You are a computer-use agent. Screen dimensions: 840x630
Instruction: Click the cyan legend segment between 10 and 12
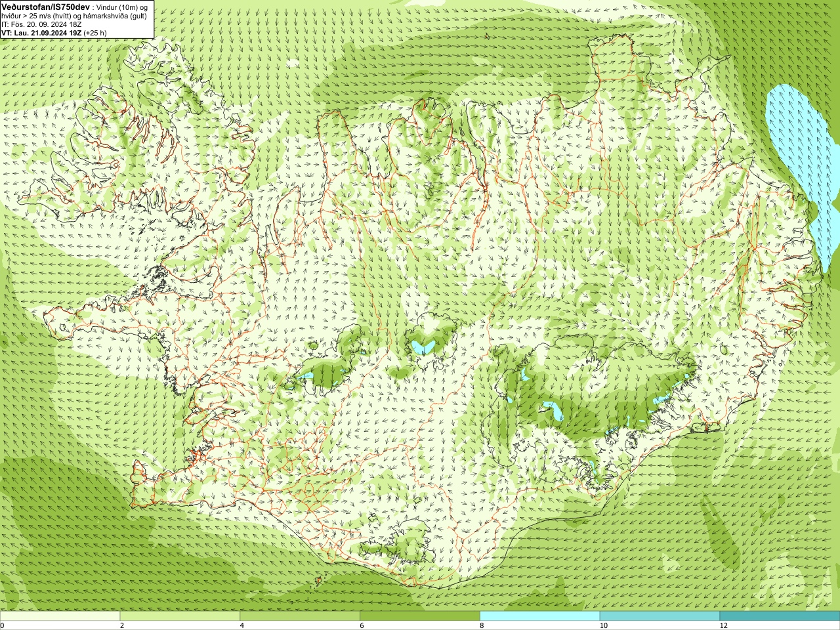pos(660,616)
